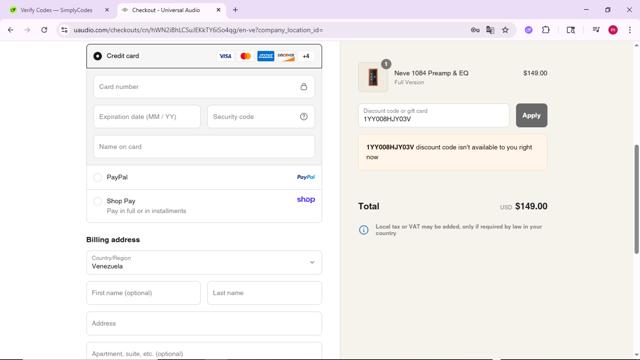The height and width of the screenshot is (360, 640).
Task: Click the page vertical scrollbar
Action: 636,199
